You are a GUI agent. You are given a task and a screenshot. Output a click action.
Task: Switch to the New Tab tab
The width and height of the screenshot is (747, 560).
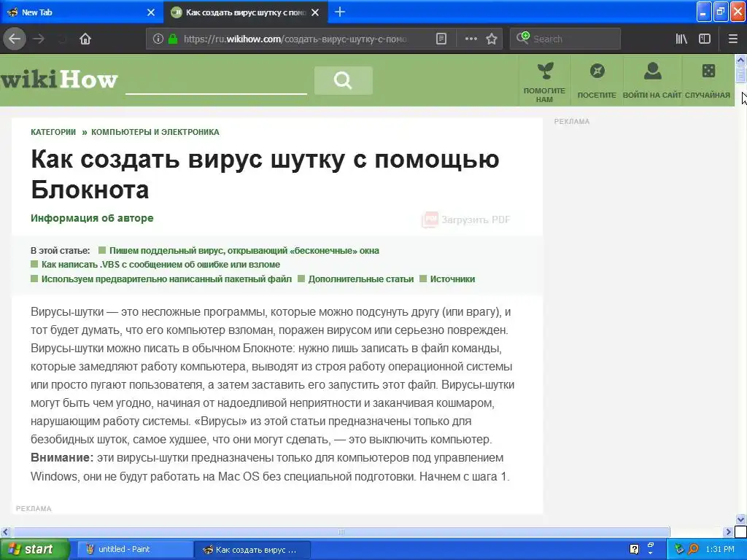82,12
